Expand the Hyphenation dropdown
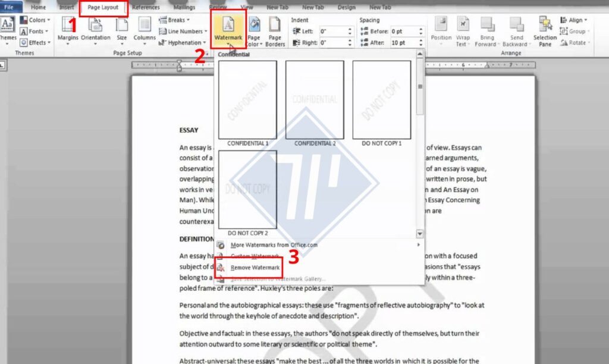 click(x=182, y=42)
